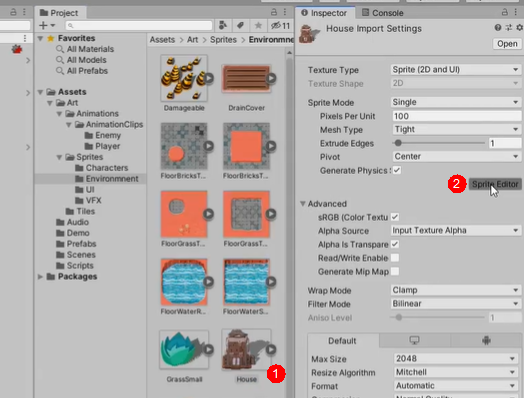Open the Pivot dropdown
This screenshot has width=524, height=398.
[457, 156]
